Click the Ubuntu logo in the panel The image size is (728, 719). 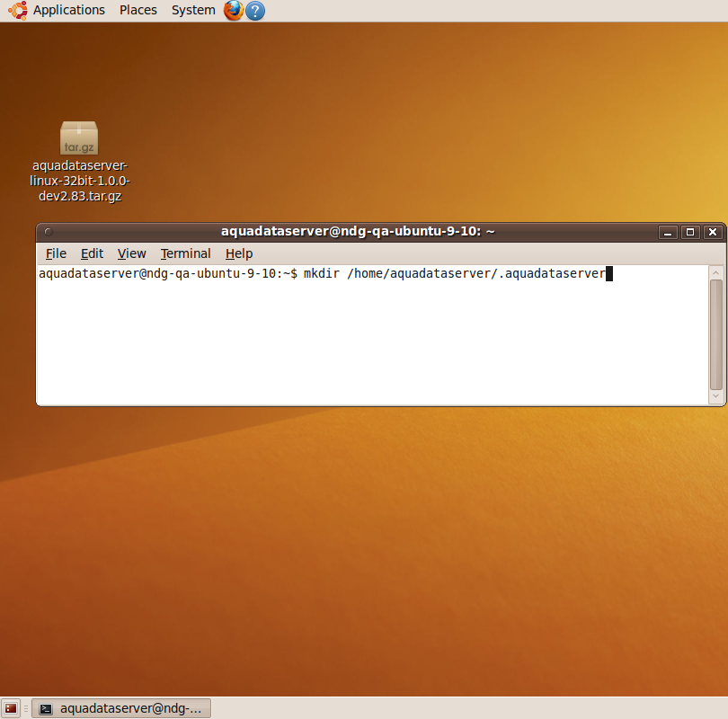(18, 10)
